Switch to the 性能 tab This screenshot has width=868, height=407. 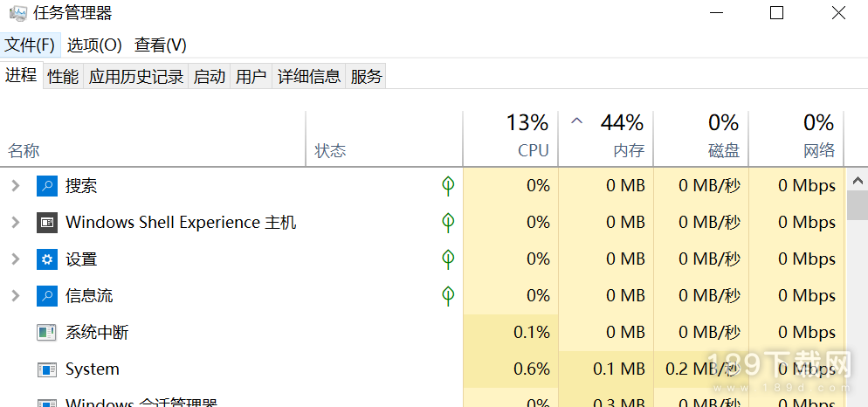click(x=63, y=77)
